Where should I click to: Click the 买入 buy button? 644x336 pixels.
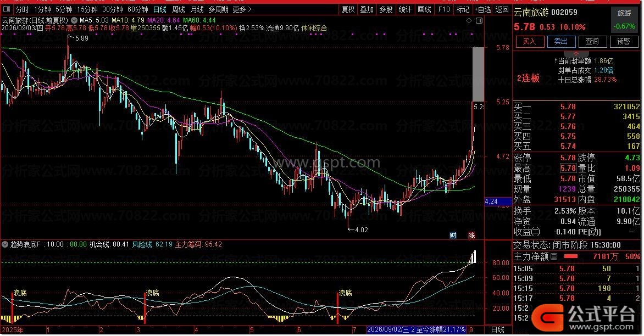tap(529, 41)
